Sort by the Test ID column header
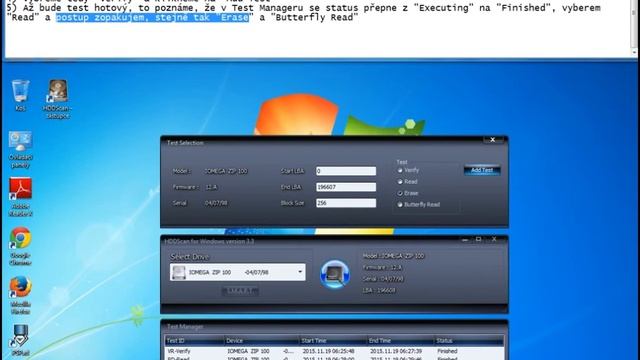The width and height of the screenshot is (640, 360). (194, 340)
